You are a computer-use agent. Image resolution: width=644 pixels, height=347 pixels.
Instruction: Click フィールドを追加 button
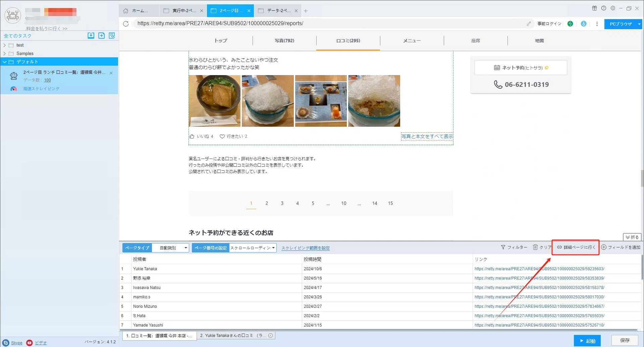621,247
